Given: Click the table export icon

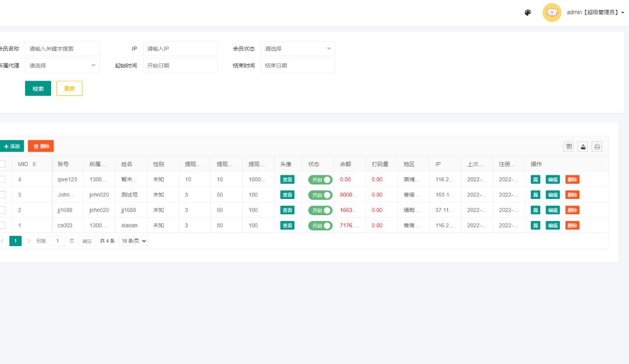Looking at the screenshot, I should tap(583, 146).
